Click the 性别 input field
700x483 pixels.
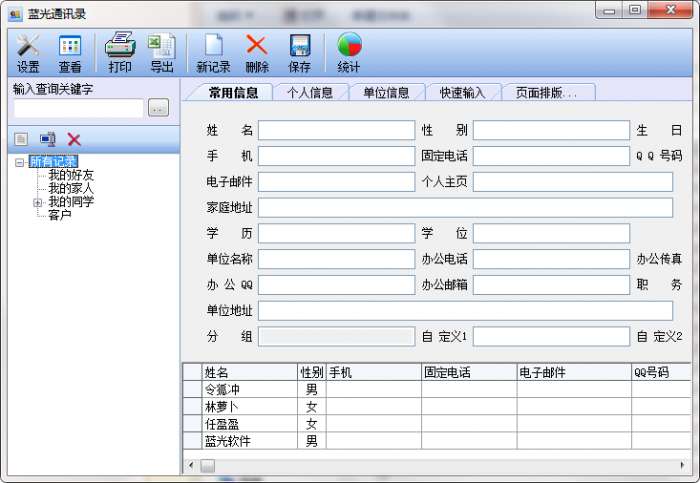click(551, 130)
